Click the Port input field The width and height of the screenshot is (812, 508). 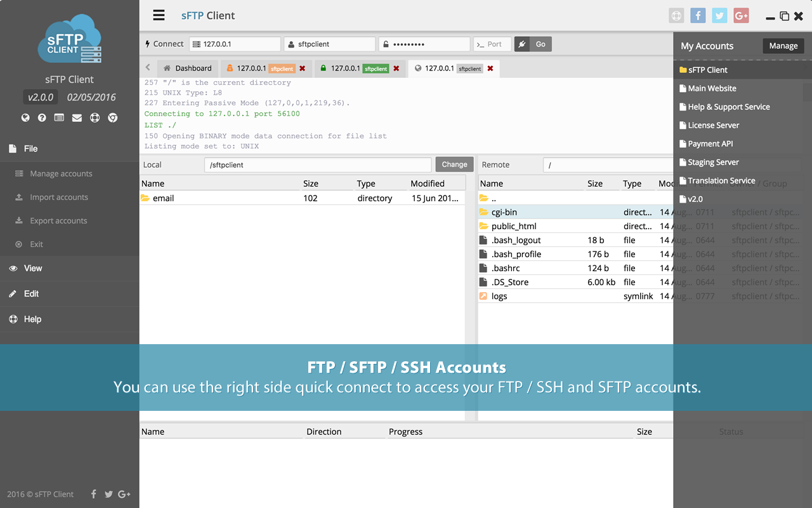click(492, 44)
